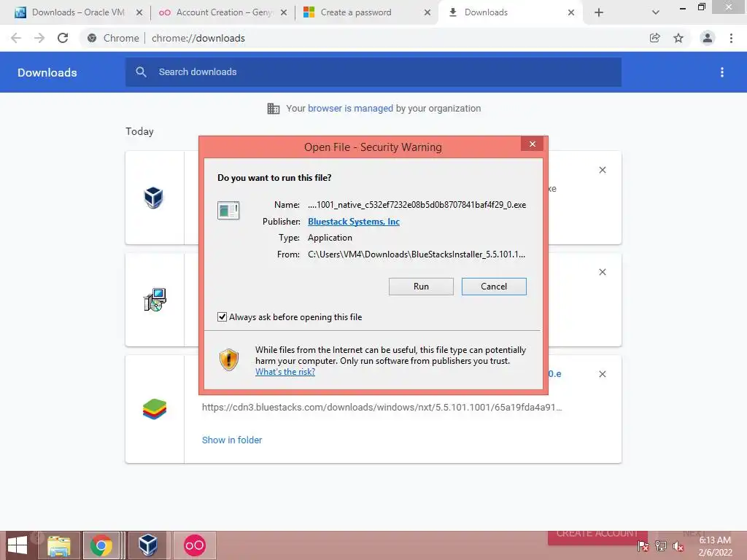Uncheck Always ask before opening this file

point(222,317)
